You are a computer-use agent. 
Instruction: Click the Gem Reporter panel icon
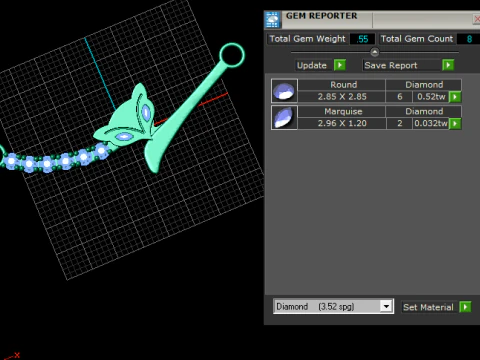click(272, 19)
